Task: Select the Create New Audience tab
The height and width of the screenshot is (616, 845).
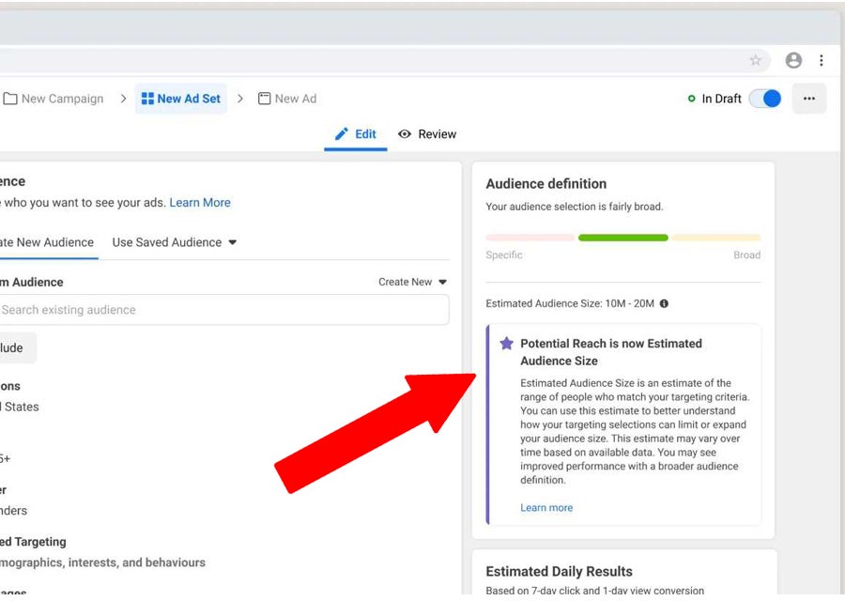Action: [47, 242]
